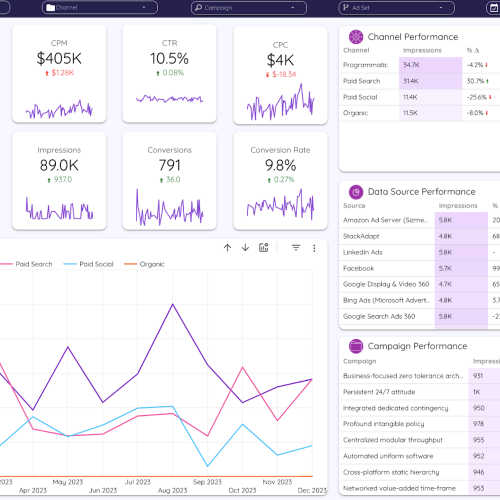Click the Google Search Ads 360 row
Viewport: 500px width, 500px height.
(x=419, y=316)
